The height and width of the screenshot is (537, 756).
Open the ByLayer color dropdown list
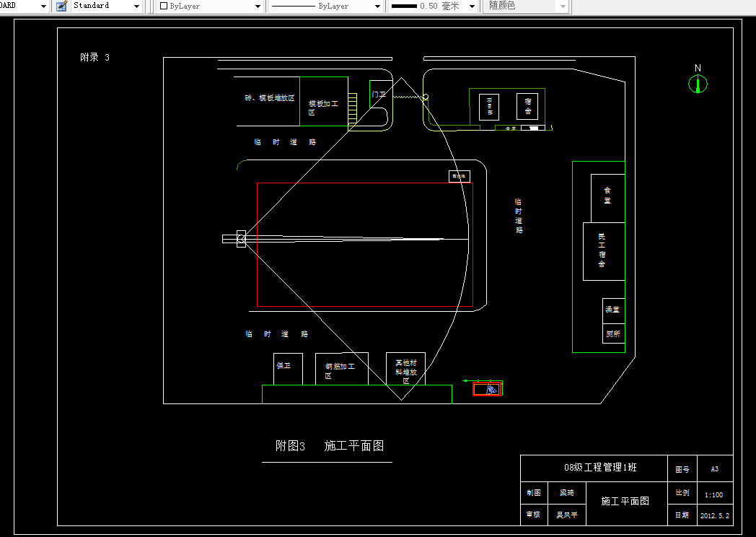(x=258, y=6)
